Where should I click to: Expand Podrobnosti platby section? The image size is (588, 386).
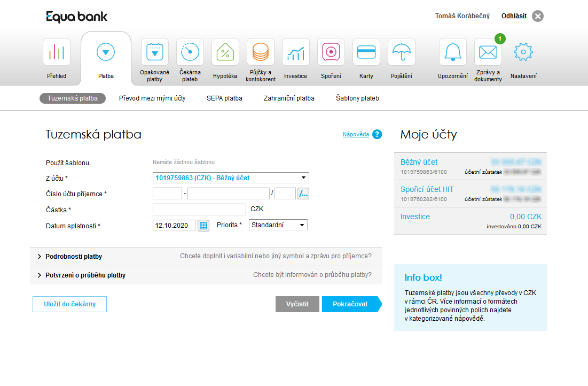[74, 257]
